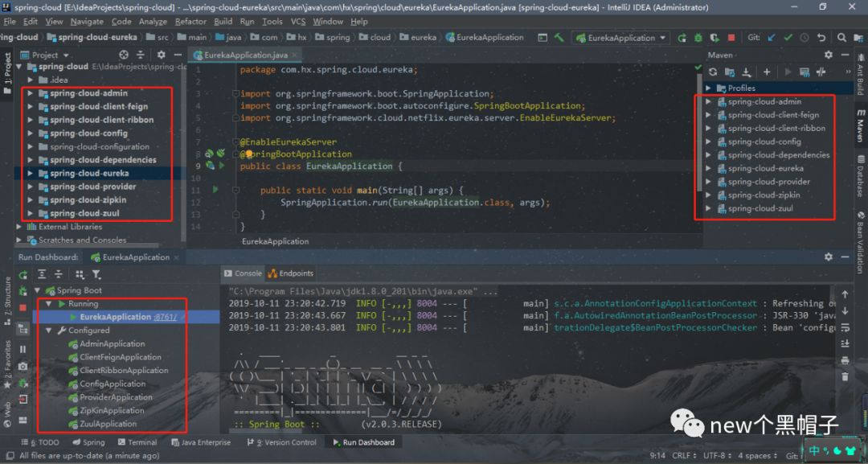868x464 pixels.
Task: Open the VCS menu
Action: 298,21
